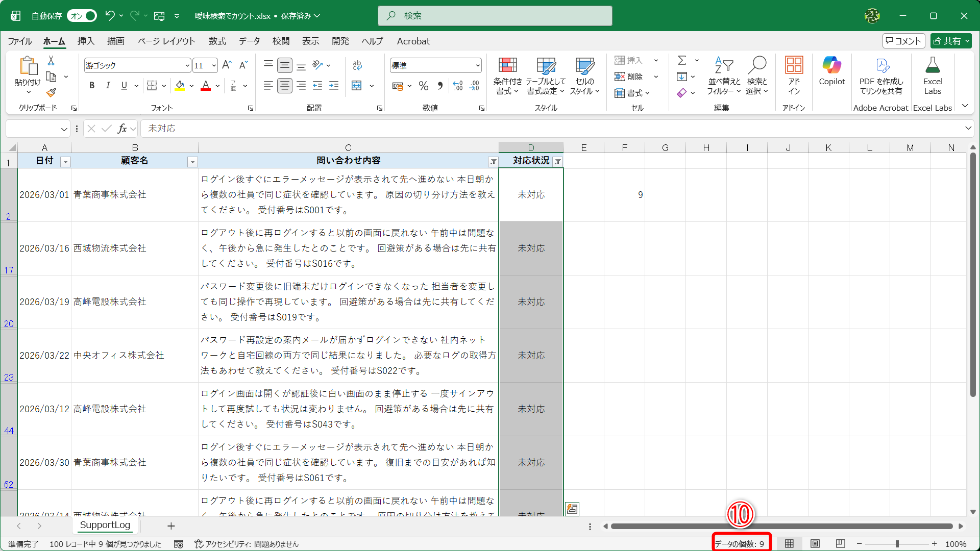This screenshot has width=980, height=551.
Task: Open the 対応状況 column filter dropdown
Action: 558,161
